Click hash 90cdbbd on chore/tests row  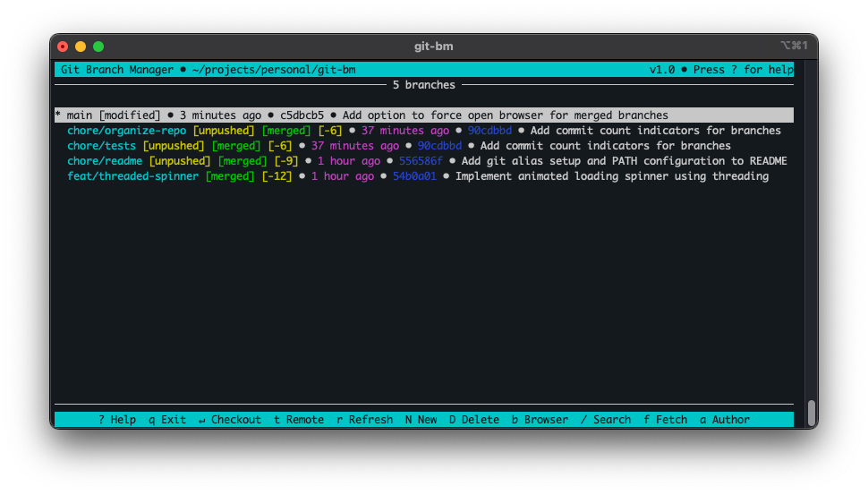439,146
